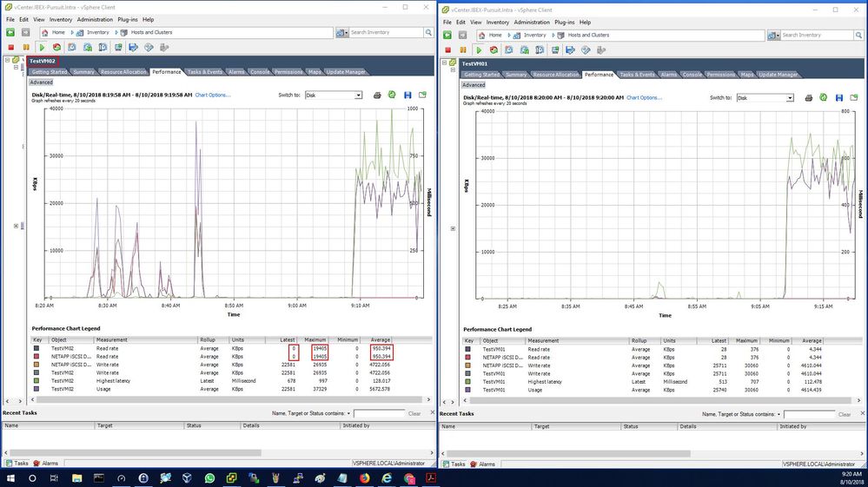Open Snapshot Manager icon in TestVM02 window
Image resolution: width=868 pixels, height=487 pixels.
coord(103,48)
